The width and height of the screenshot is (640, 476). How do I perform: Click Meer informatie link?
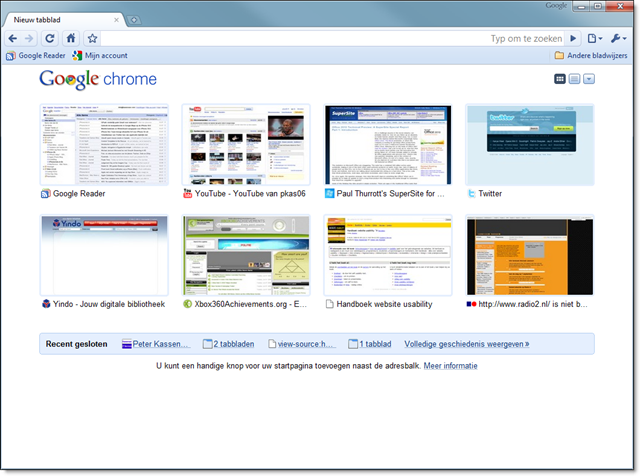451,366
